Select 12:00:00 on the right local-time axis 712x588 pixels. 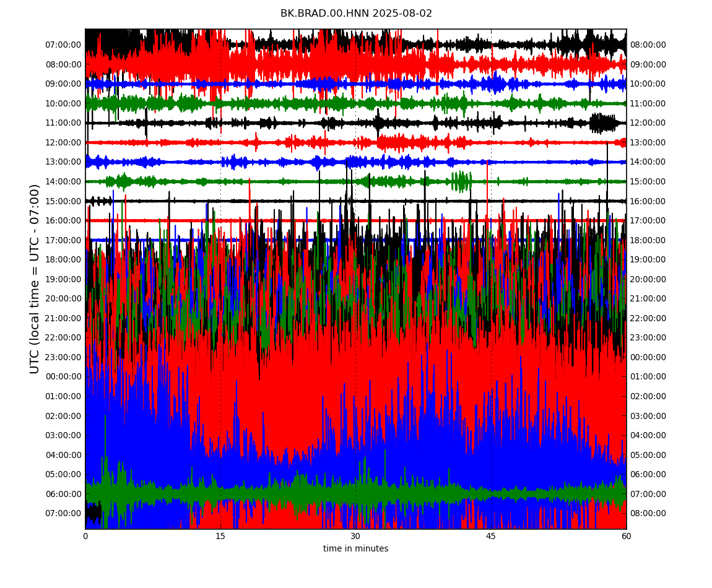(x=648, y=123)
